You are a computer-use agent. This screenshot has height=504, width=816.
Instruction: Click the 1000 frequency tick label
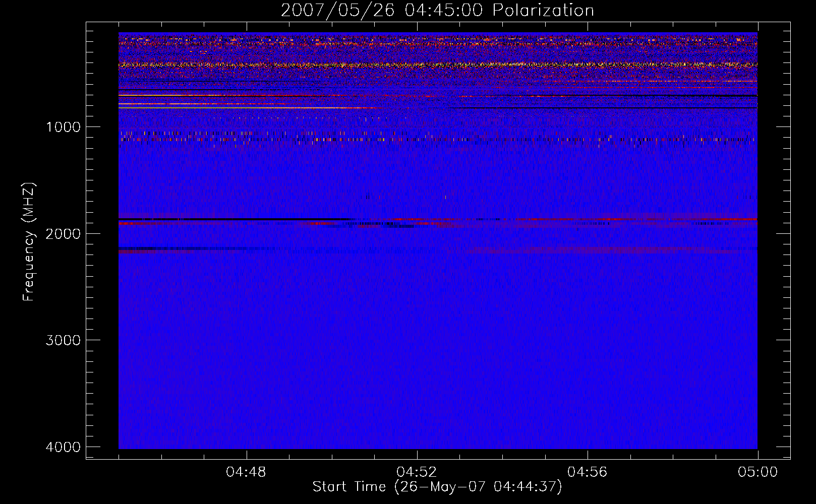(63, 127)
